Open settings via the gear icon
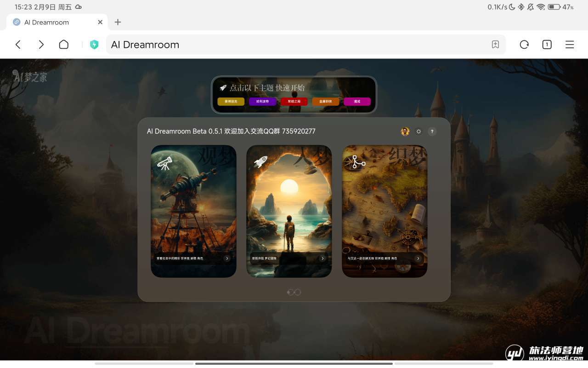This screenshot has width=588, height=368. point(418,132)
